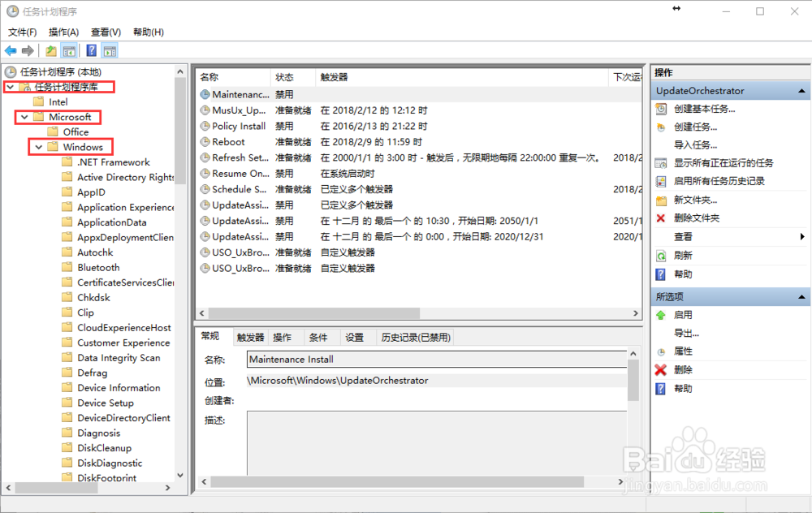Click the green 刷新 icon
The height and width of the screenshot is (513, 812).
click(661, 256)
